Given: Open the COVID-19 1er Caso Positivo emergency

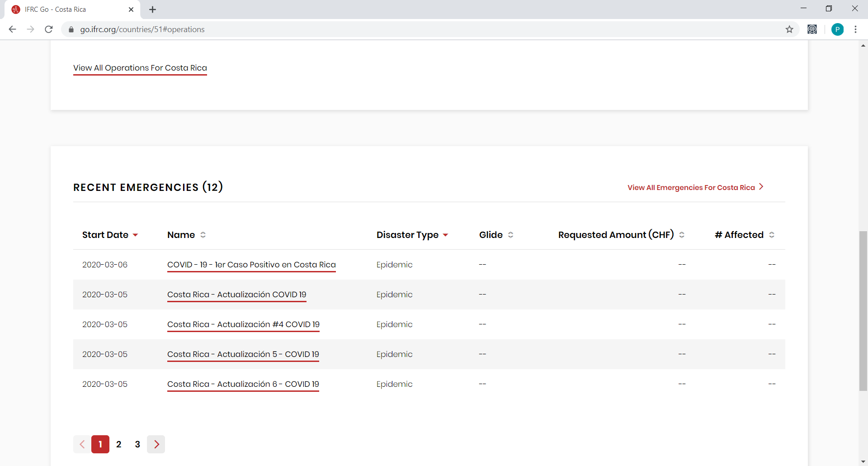Looking at the screenshot, I should click(251, 265).
